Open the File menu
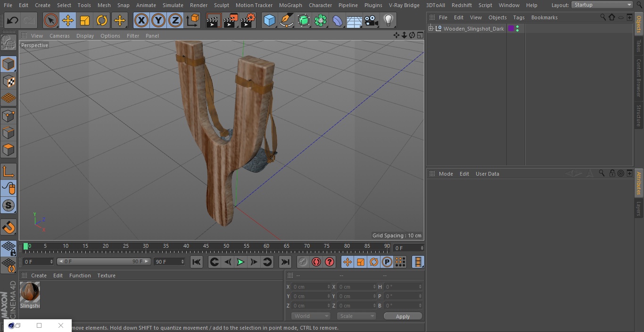Viewport: 644px width, 332px height. pyautogui.click(x=8, y=5)
